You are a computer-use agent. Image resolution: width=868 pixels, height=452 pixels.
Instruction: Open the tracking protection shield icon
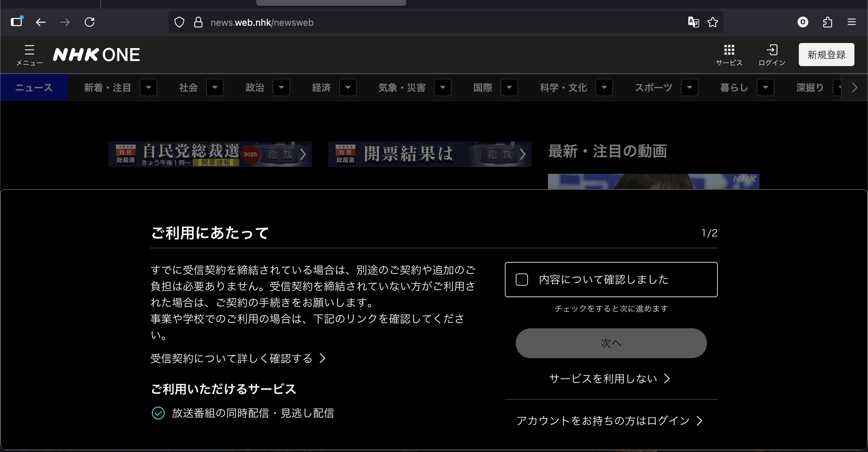pos(179,22)
